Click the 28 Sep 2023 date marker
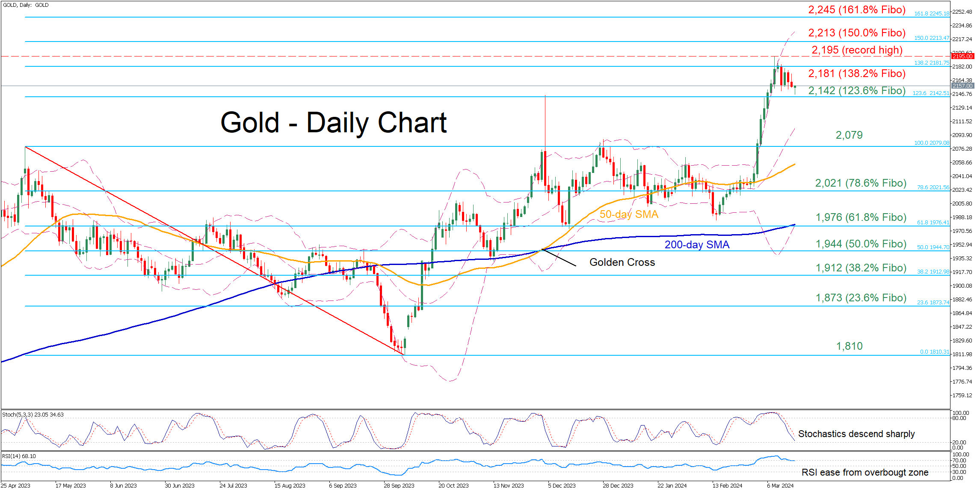Screen dimensions: 980x491 click(x=399, y=485)
